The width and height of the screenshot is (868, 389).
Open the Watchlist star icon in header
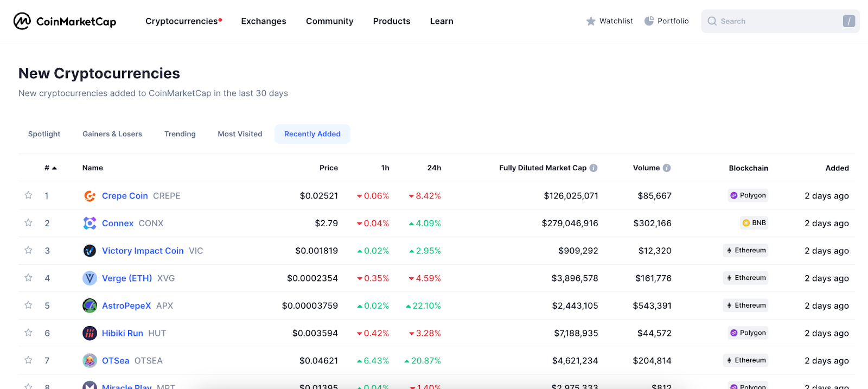(x=591, y=21)
